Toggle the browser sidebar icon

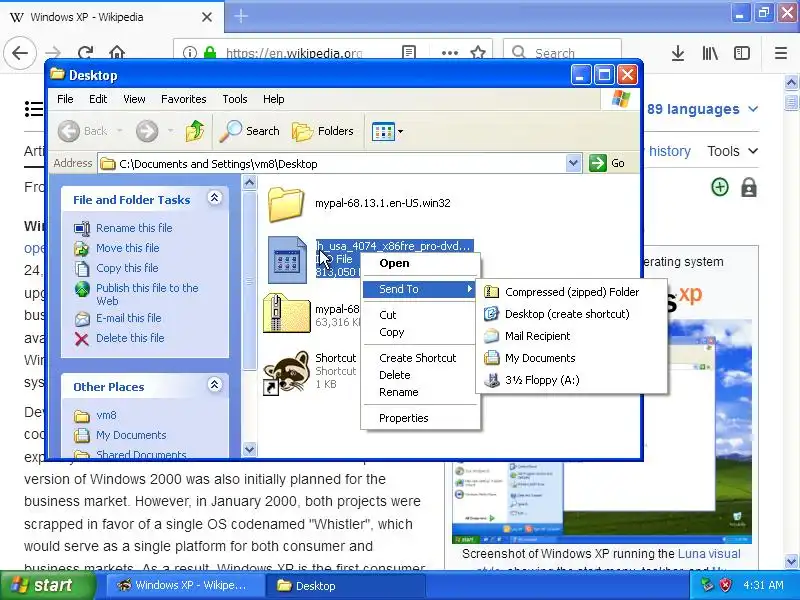(x=742, y=53)
